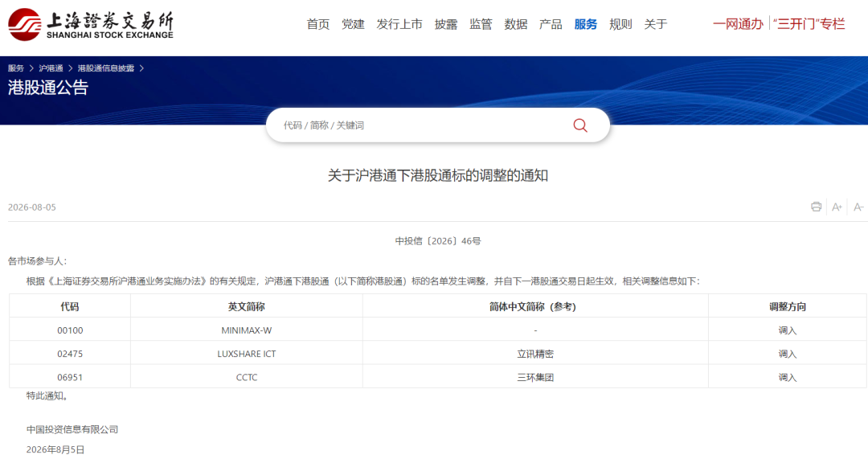Open the "三开门"专栏 link
Screen dimensions: 868x459
pyautogui.click(x=809, y=24)
